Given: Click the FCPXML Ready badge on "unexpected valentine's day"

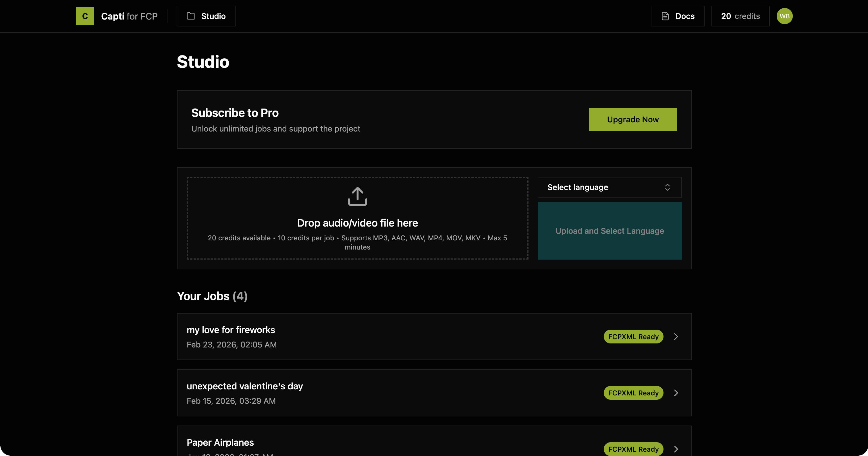Looking at the screenshot, I should (x=633, y=393).
